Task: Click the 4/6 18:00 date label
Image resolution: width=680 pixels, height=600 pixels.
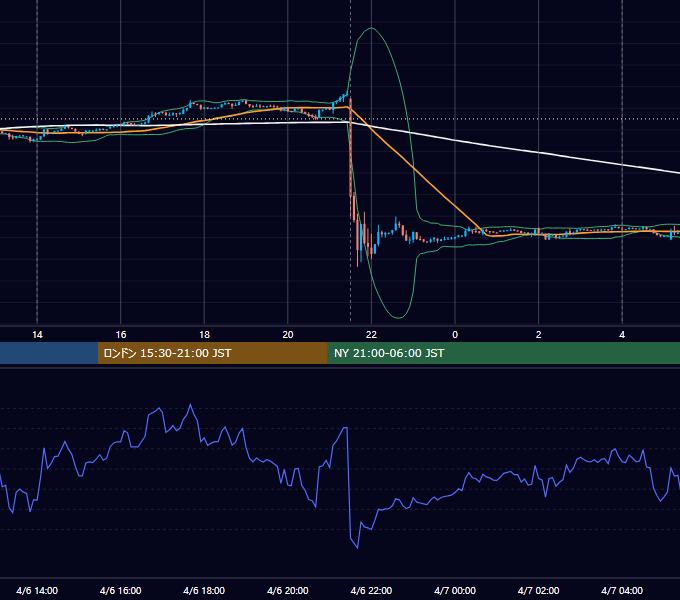Action: pyautogui.click(x=204, y=590)
